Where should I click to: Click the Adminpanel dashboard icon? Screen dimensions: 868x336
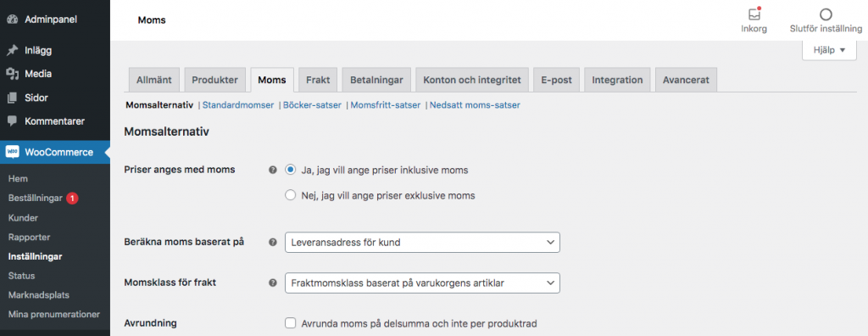point(12,20)
